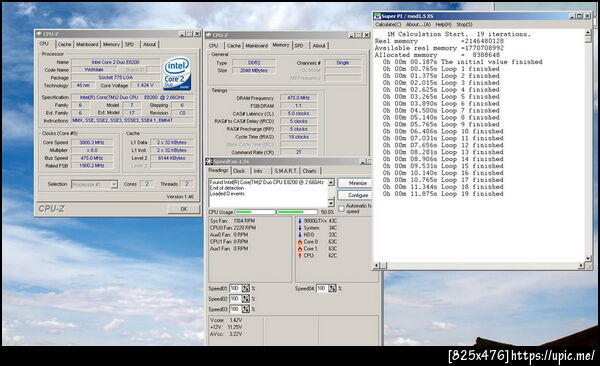The image size is (600, 366).
Task: Adjust the Speed01 percentage spinner
Action: tap(245, 288)
